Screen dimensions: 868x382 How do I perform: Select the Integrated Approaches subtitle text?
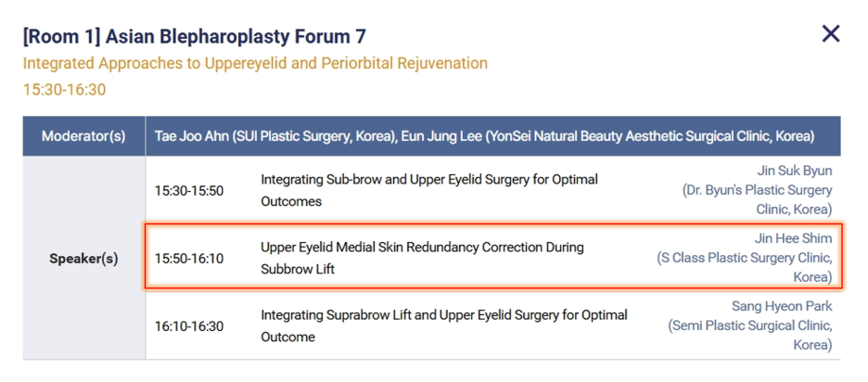tap(255, 63)
